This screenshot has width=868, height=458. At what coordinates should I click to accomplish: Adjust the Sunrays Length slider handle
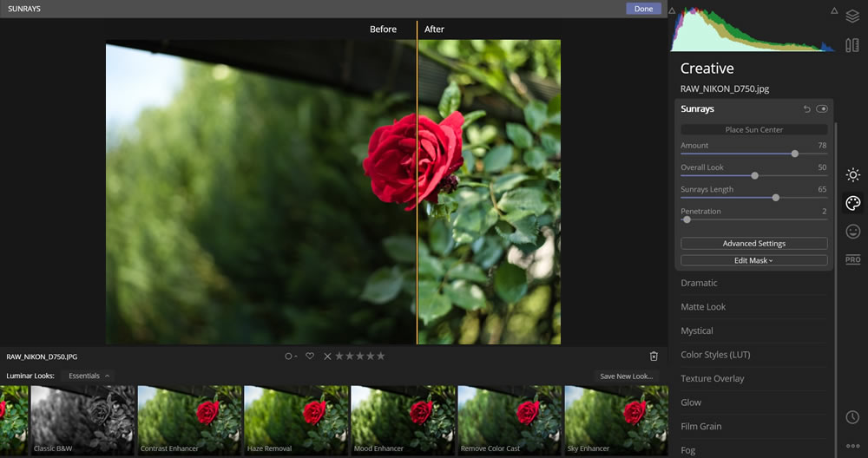pyautogui.click(x=776, y=198)
